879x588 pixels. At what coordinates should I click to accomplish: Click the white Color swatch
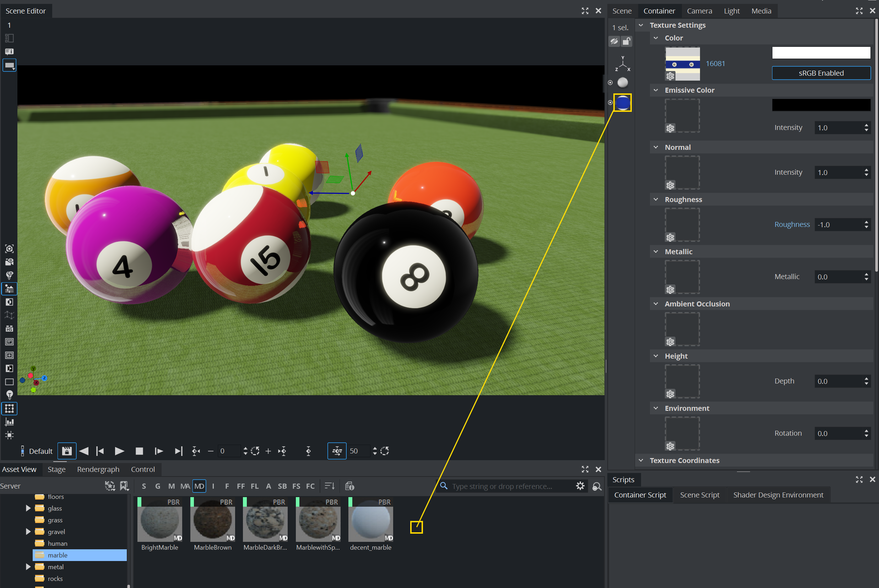click(x=821, y=53)
